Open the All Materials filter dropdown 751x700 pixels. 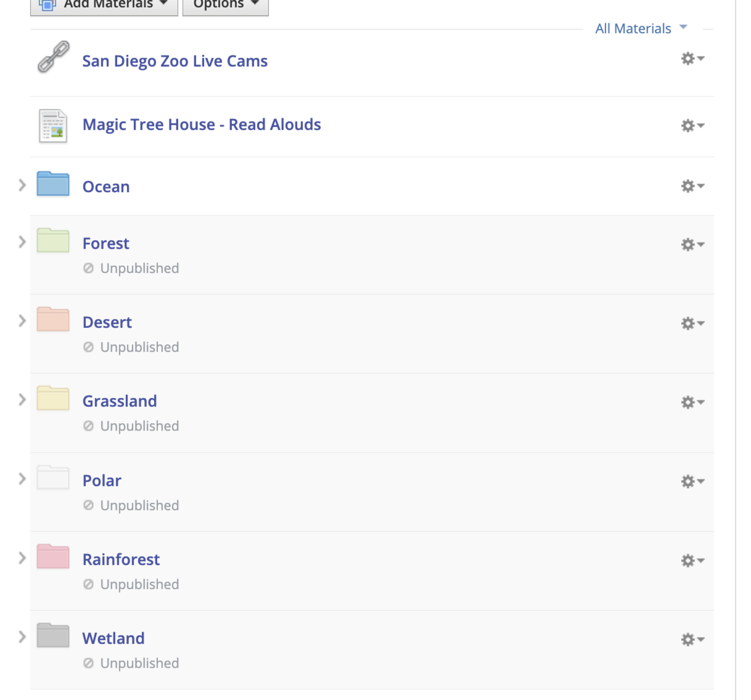(x=641, y=28)
